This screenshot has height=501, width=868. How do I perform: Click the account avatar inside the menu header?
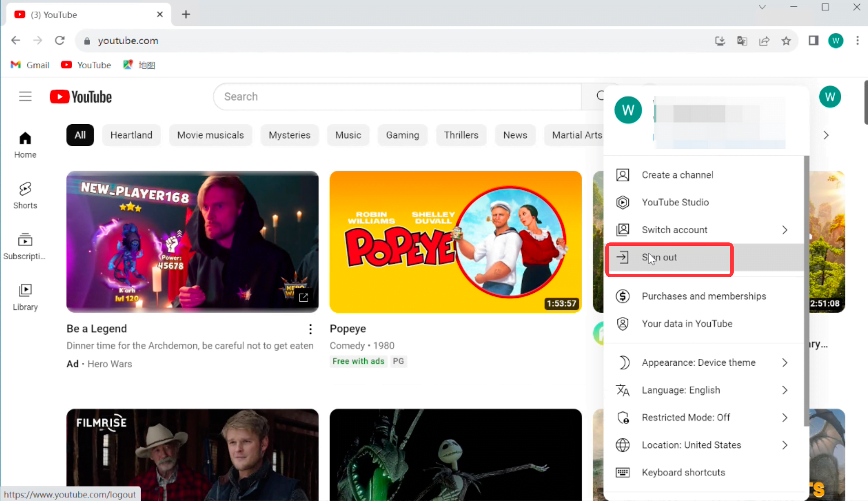(x=628, y=110)
